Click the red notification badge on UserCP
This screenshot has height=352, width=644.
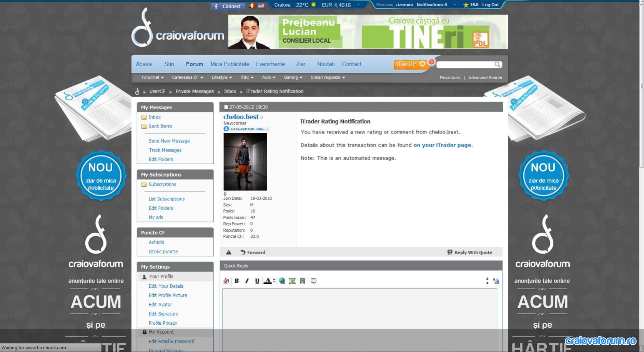431,61
